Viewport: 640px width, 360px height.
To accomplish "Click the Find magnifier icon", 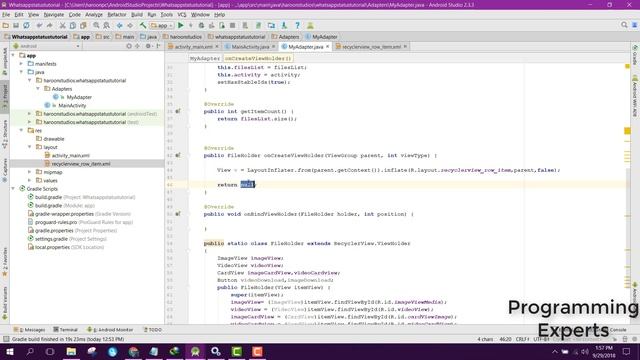I will click(96, 25).
